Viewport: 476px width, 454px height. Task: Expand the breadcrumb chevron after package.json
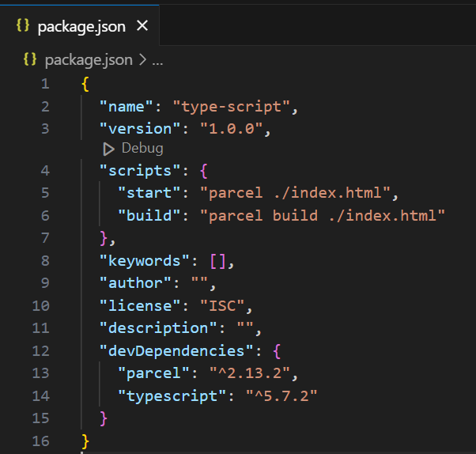(x=142, y=60)
